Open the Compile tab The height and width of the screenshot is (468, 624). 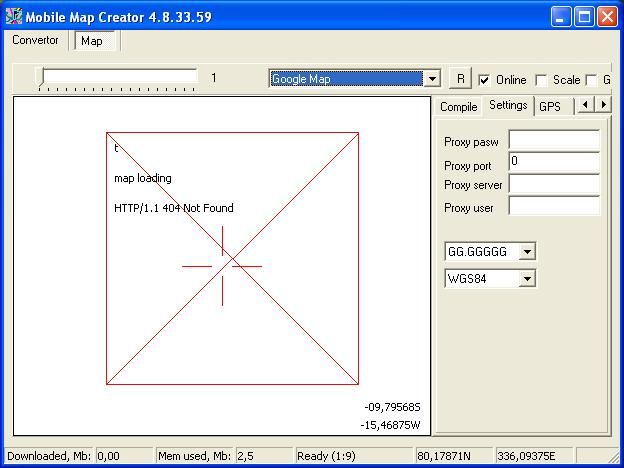coord(459,106)
